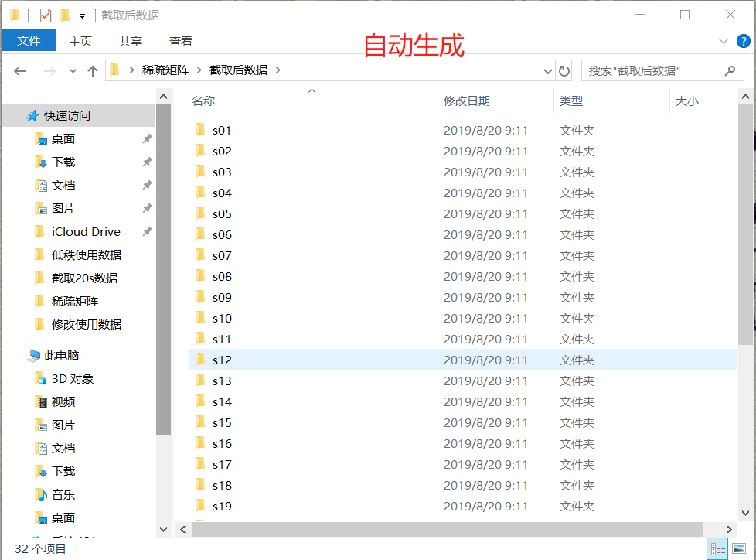The width and height of the screenshot is (756, 560).
Task: Switch to details view in the status bar
Action: coord(718,548)
